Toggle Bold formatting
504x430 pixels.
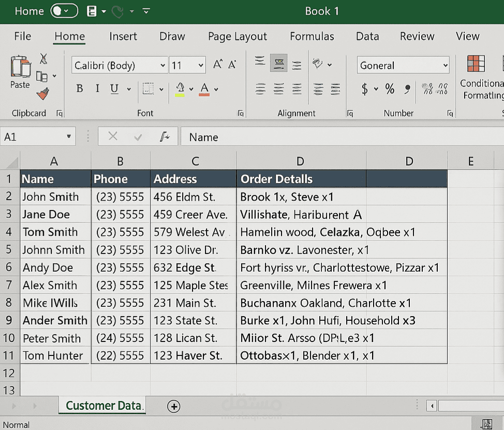click(79, 88)
